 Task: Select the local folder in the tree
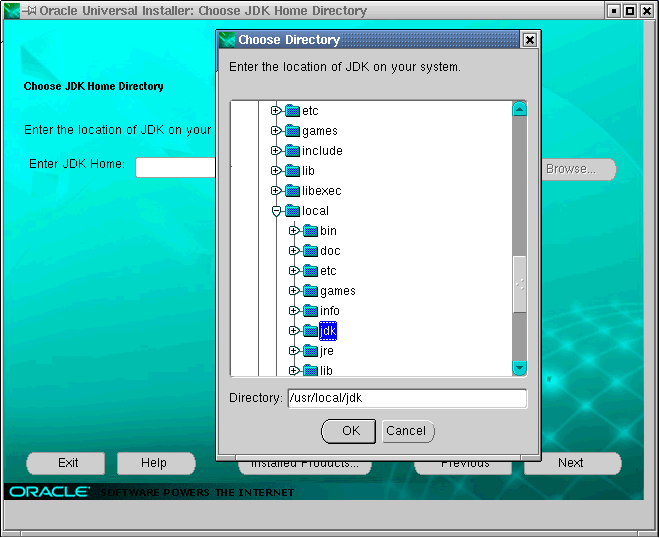(315, 211)
